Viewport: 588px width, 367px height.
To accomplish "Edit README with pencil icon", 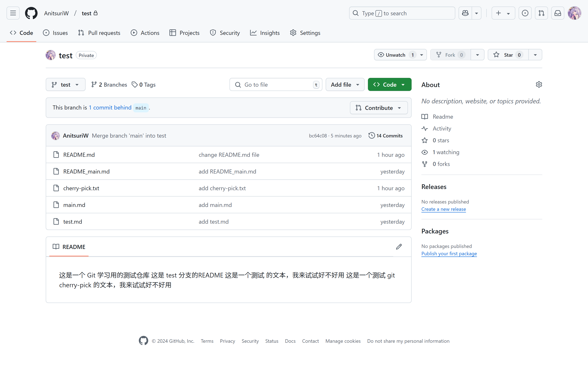I will [399, 247].
